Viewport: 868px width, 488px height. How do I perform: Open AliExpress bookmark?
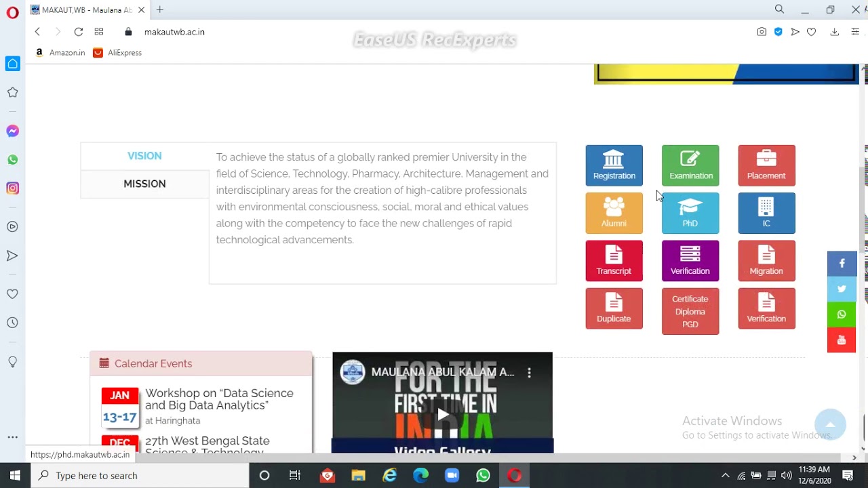[x=117, y=53]
